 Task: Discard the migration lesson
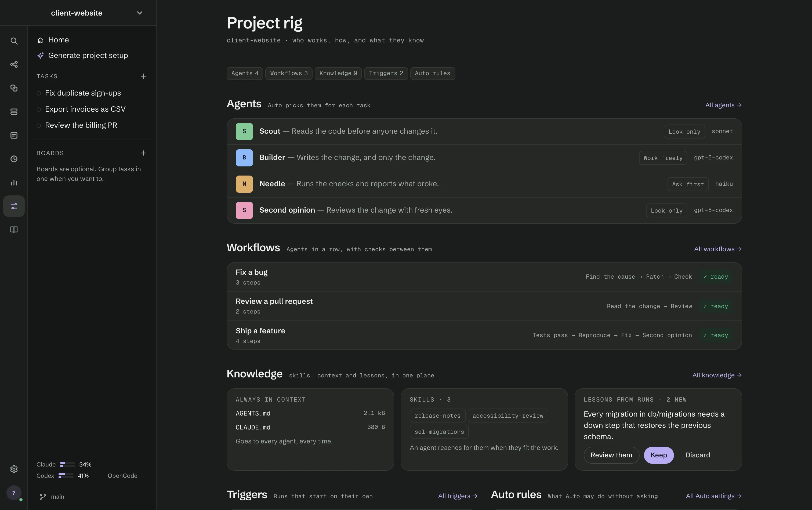[x=697, y=455]
